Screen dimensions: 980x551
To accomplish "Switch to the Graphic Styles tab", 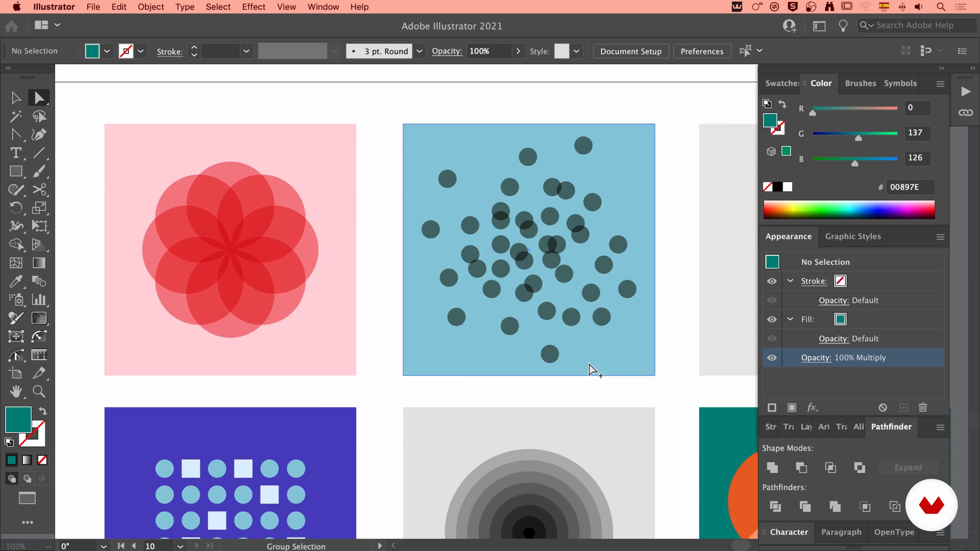I will 853,236.
